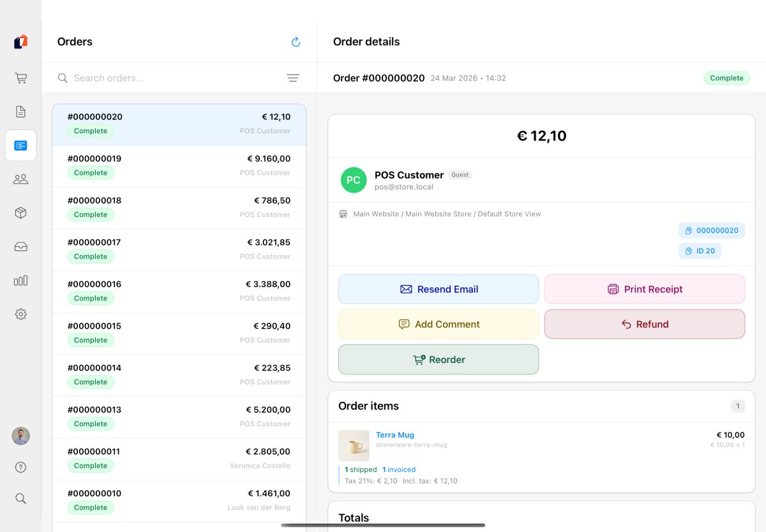
Task: Copy order ID using the 000000020 chip
Action: pos(711,230)
